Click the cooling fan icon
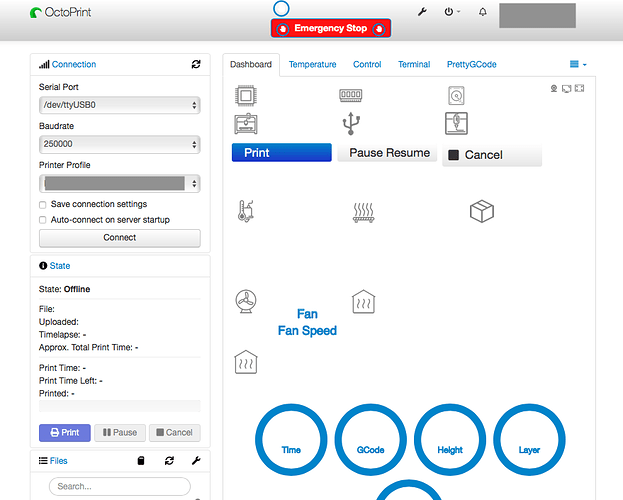This screenshot has width=623, height=500. [246, 301]
